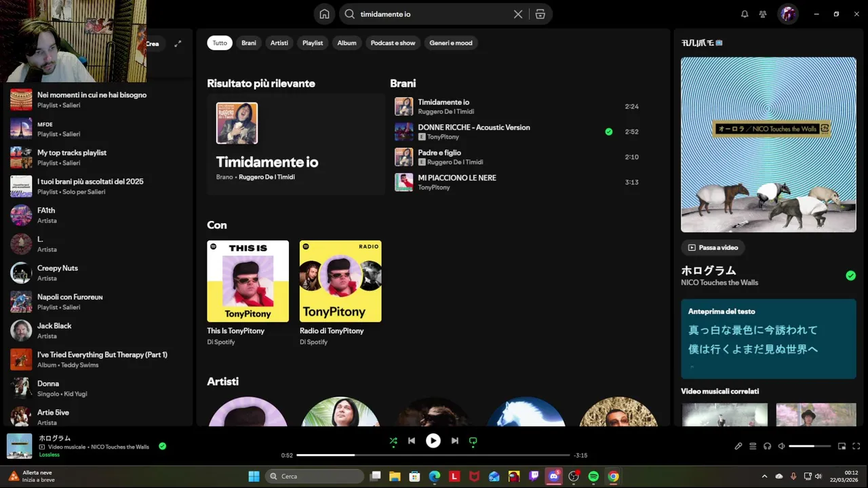Select the Album filter chip

(x=347, y=43)
